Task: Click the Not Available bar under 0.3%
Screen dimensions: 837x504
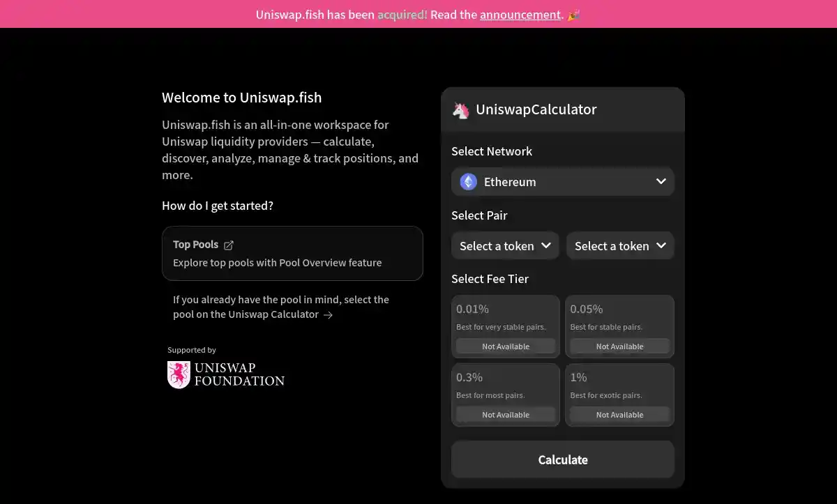Action: tap(505, 414)
